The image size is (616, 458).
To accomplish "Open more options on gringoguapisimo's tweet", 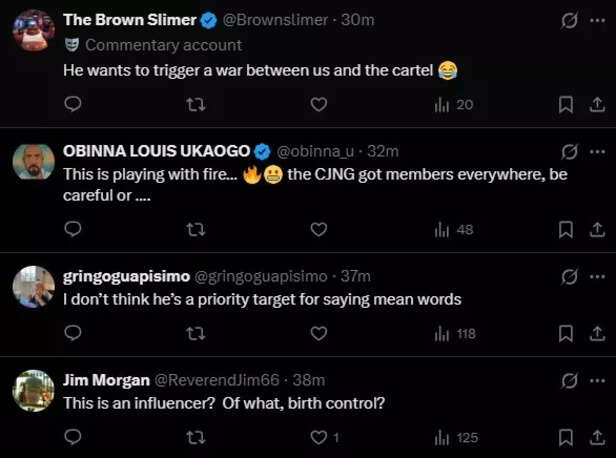I will (x=597, y=276).
